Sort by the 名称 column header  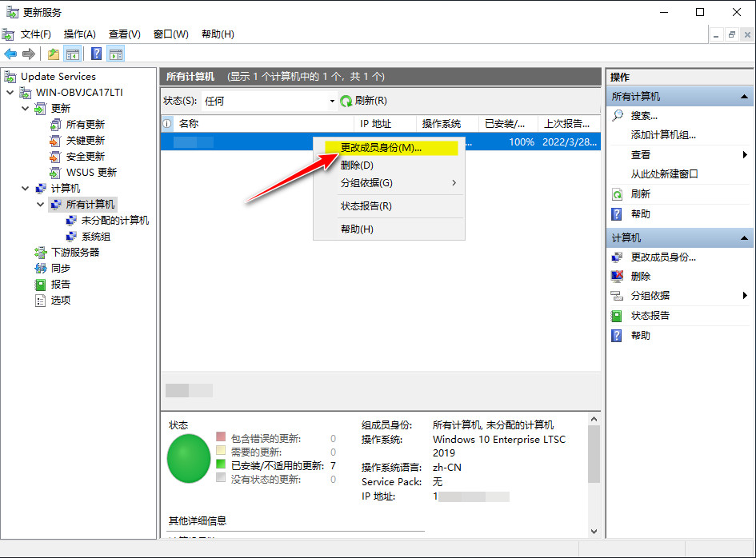point(264,124)
